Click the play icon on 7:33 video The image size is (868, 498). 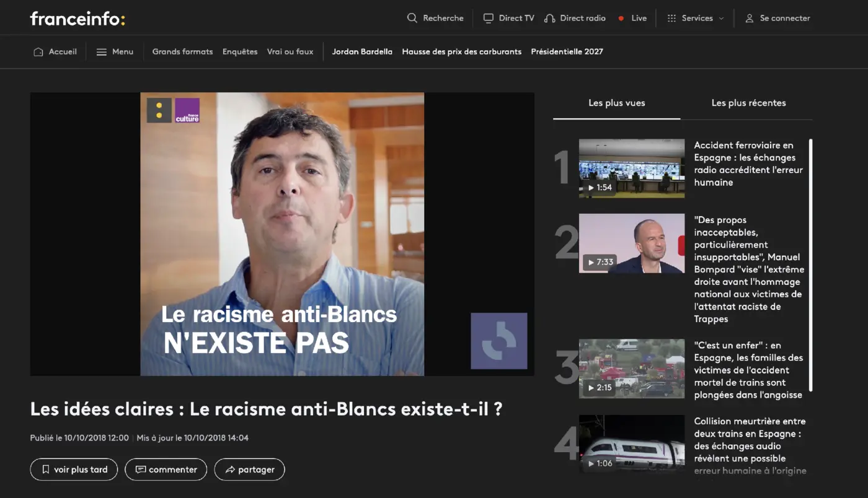click(591, 263)
